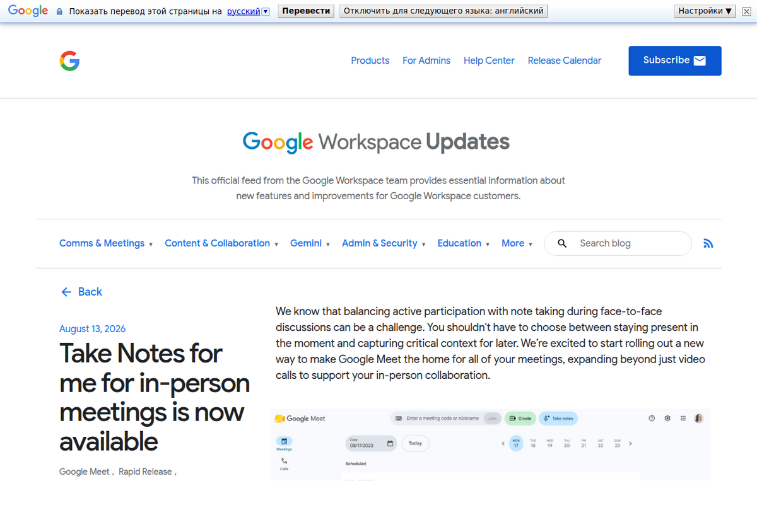Image resolution: width=757 pixels, height=532 pixels.
Task: Expand the Education menu
Action: click(x=464, y=243)
